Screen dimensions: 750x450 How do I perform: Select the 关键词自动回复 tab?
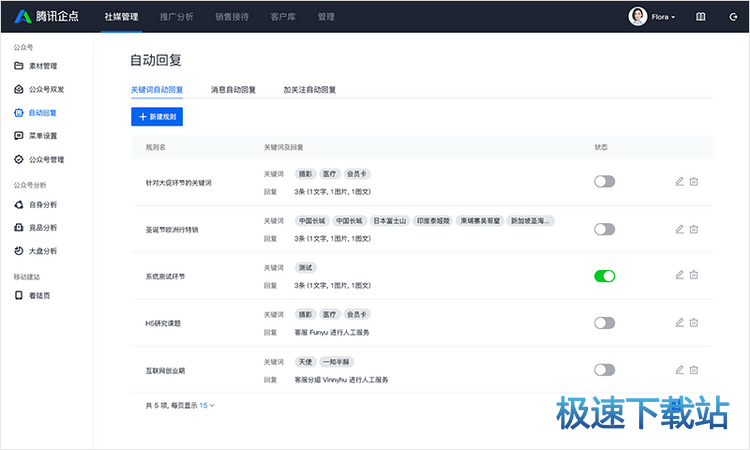coord(157,90)
